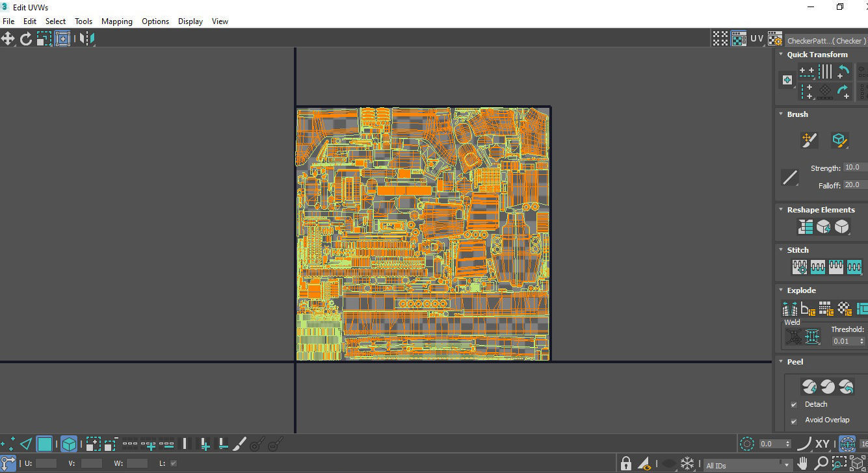Toggle Soft Selection circle icon

747,444
